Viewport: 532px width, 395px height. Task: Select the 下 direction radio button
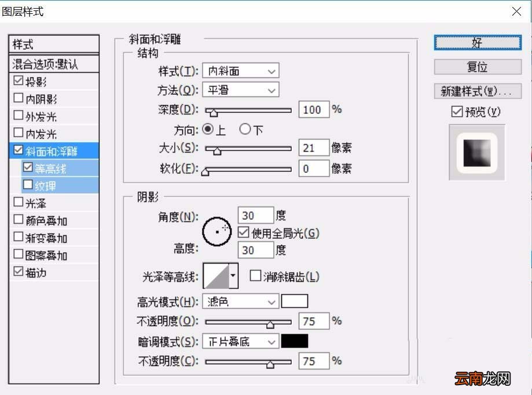[x=245, y=129]
